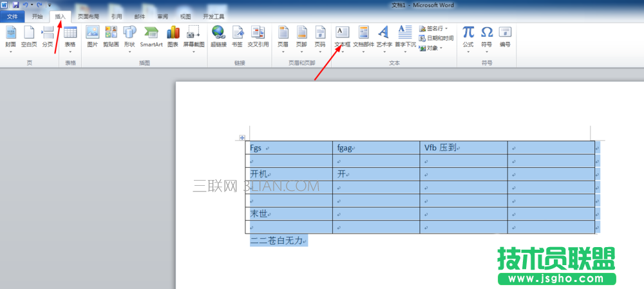Click the table cell containing "fgag"
Screen dimensions: 644x289
click(x=376, y=147)
